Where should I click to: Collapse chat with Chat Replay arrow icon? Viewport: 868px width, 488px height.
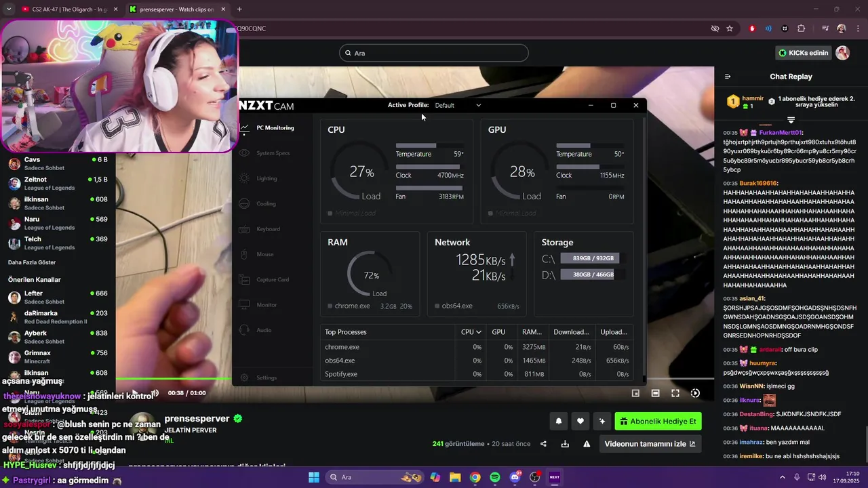pyautogui.click(x=728, y=77)
